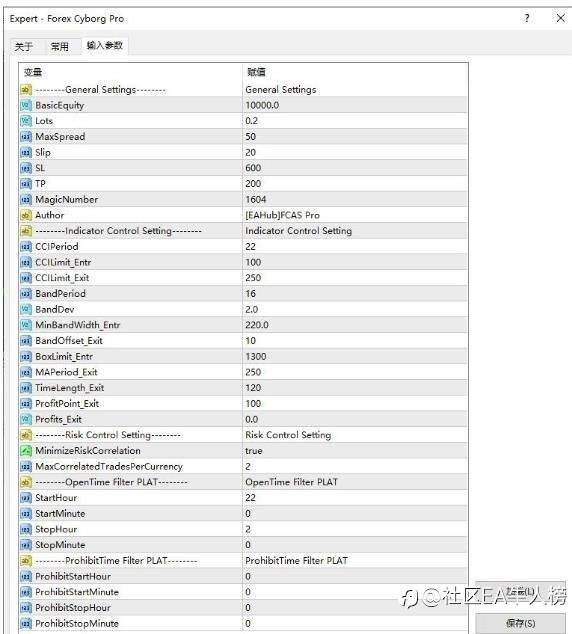Click the icon beside the SL row
Screen dimensions: 572x634
[26, 168]
